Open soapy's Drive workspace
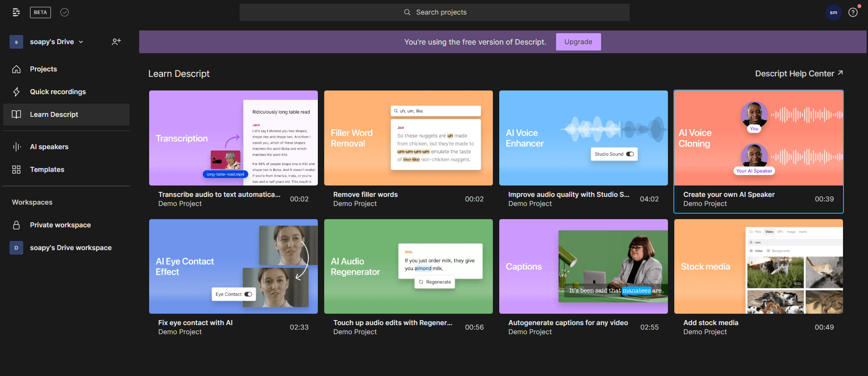This screenshot has height=376, width=868. (66, 248)
